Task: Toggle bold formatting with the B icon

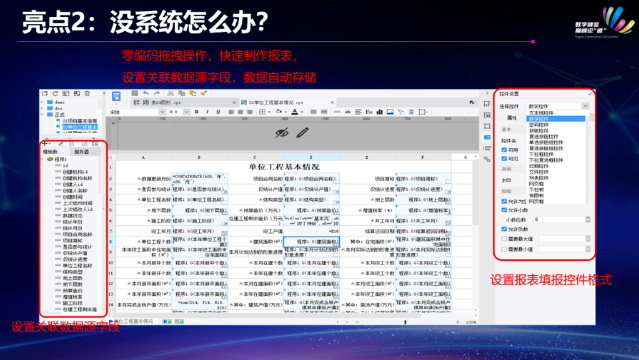Action: point(196,112)
